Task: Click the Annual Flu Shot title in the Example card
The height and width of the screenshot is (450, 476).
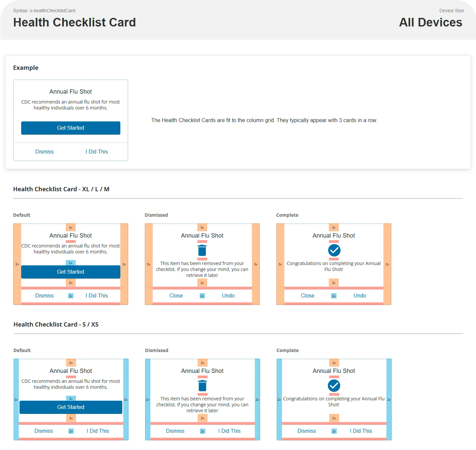Action: 70,92
